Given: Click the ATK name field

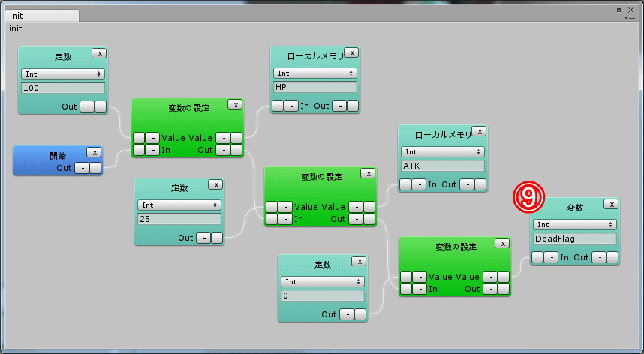Looking at the screenshot, I should point(443,166).
